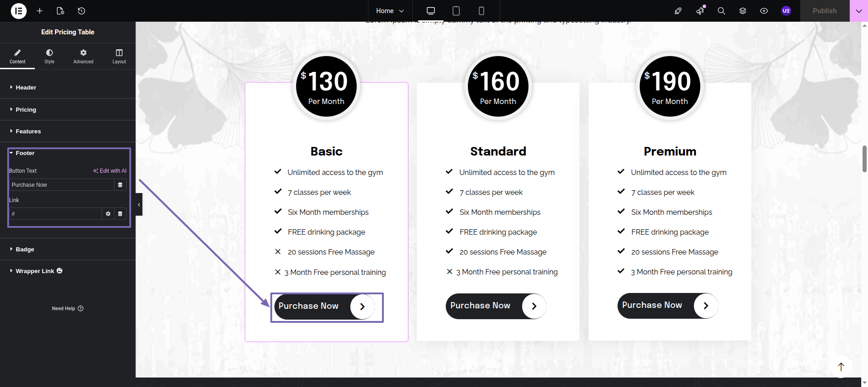Switch to mobile responsive view
Image resolution: width=868 pixels, height=387 pixels.
(481, 11)
